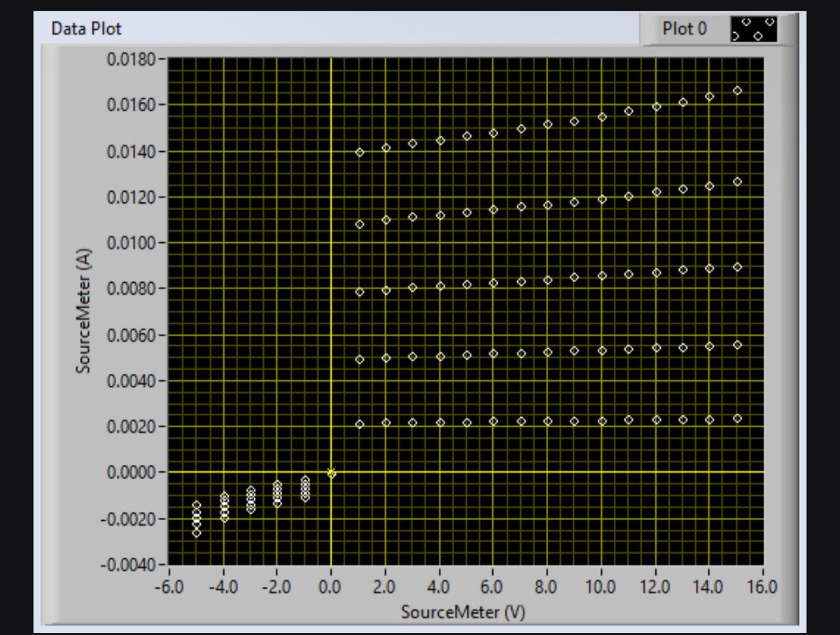Image resolution: width=840 pixels, height=635 pixels.
Task: Select the 'Plot 0' legend label
Action: coord(685,29)
